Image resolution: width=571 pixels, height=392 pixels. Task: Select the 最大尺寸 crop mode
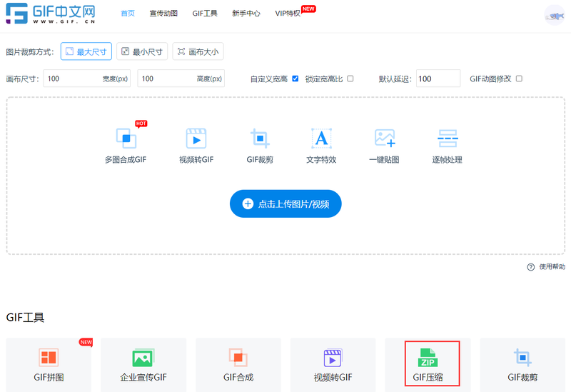[86, 51]
